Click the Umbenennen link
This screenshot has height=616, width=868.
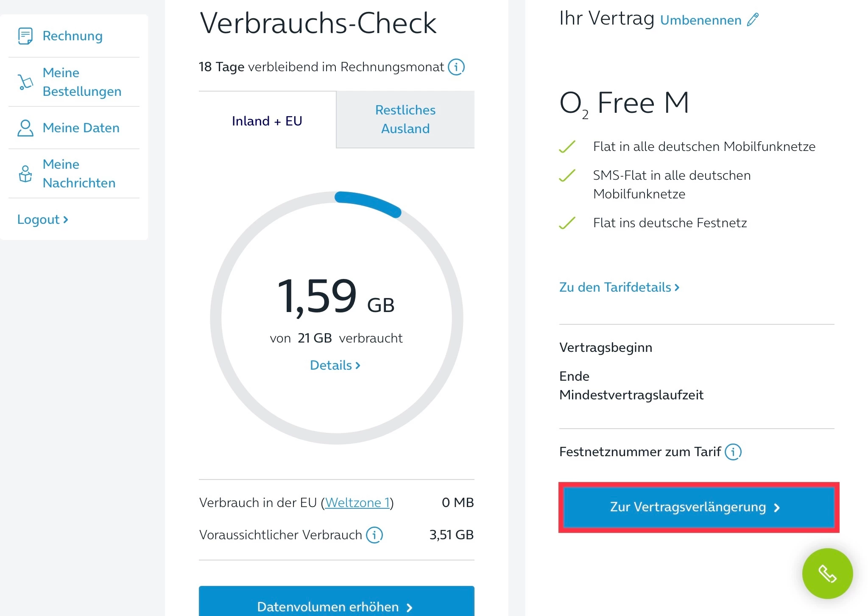701,20
